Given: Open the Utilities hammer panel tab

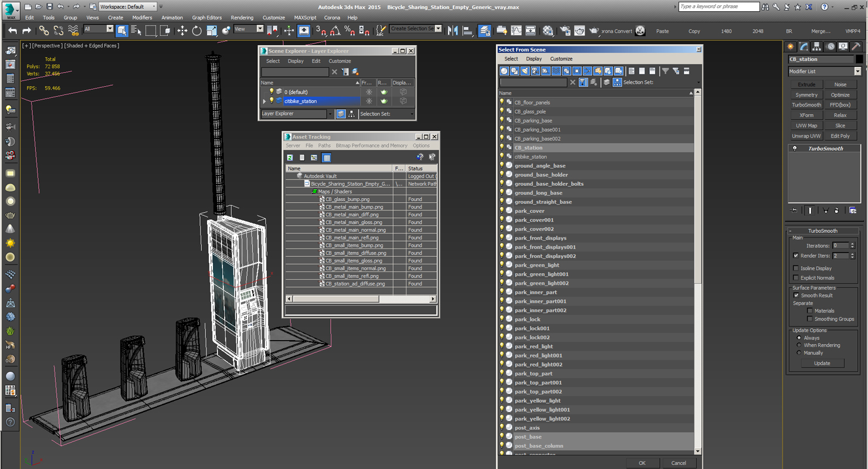Looking at the screenshot, I should 856,46.
